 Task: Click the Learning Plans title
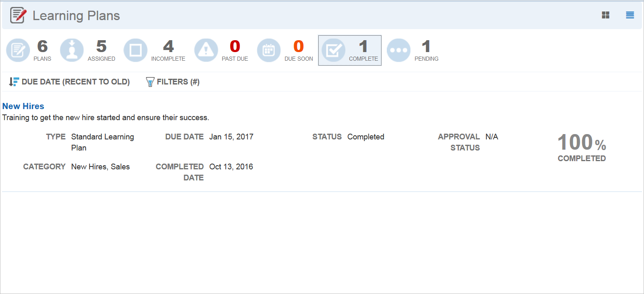tap(76, 16)
